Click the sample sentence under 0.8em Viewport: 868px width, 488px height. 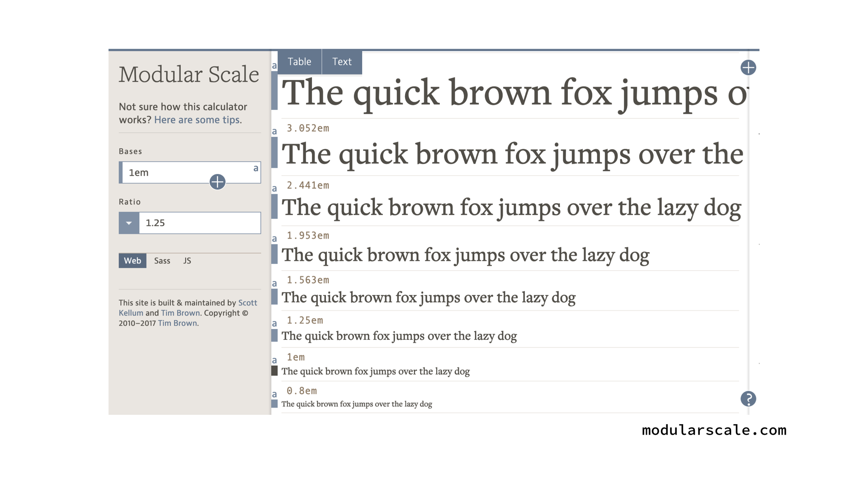click(x=357, y=404)
